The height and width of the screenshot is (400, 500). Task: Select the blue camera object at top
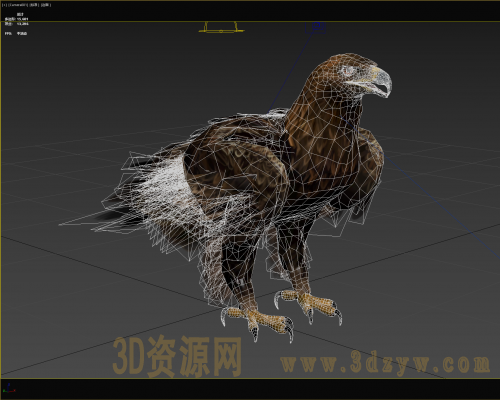(316, 27)
